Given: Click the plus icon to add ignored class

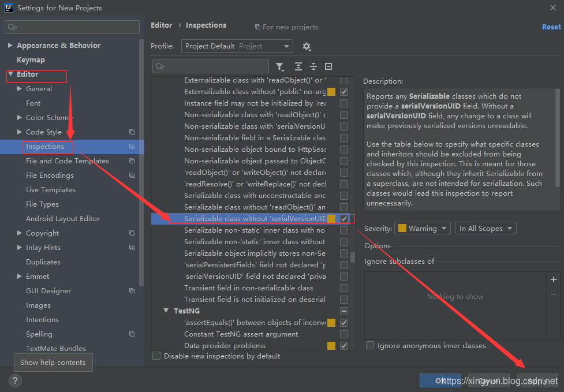Looking at the screenshot, I should (554, 279).
